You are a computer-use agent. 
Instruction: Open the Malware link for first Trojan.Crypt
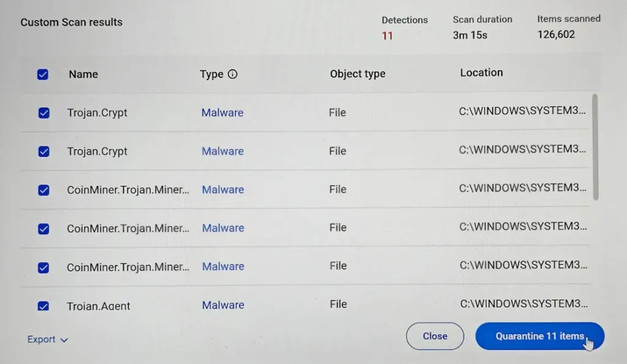pos(222,113)
